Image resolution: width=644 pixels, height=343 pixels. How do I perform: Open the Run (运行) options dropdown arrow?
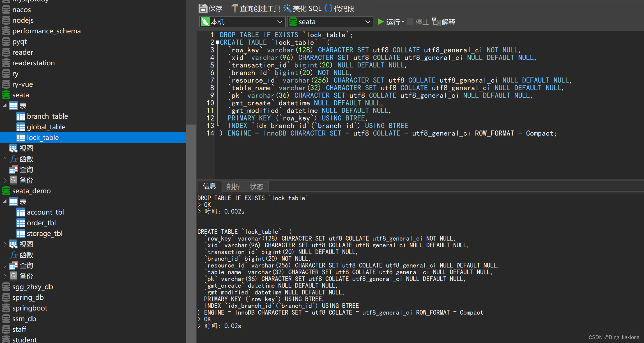tap(403, 22)
